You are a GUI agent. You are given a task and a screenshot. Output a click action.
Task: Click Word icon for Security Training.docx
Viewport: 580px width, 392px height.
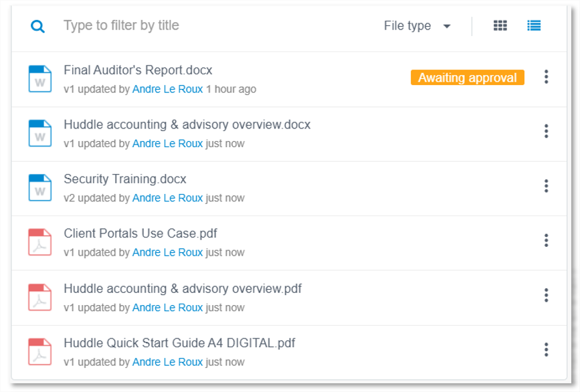(40, 187)
